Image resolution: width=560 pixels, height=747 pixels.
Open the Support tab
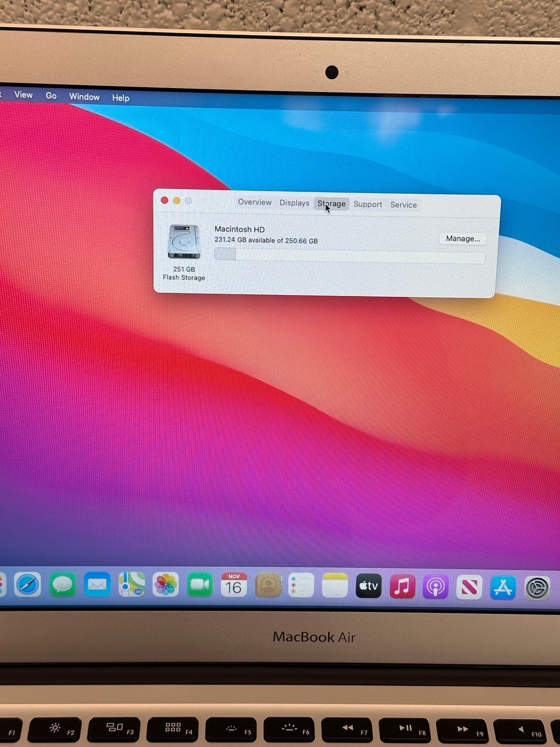point(368,204)
